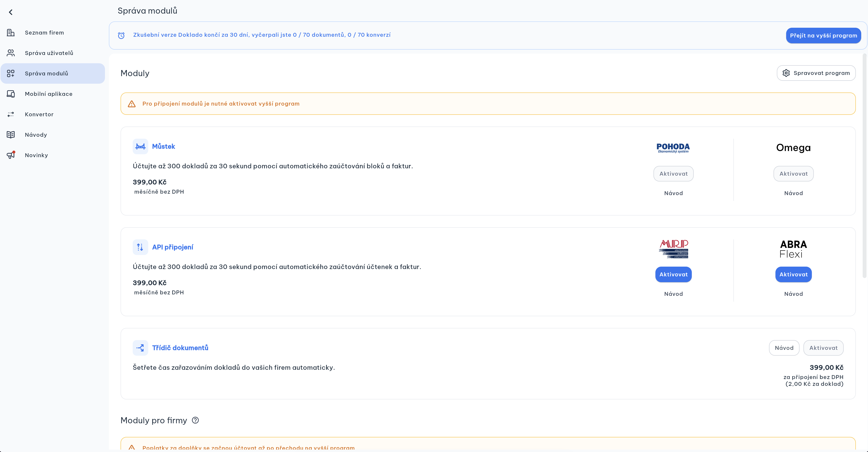The height and width of the screenshot is (452, 868).
Task: Activate the MRP API connection
Action: pos(673,275)
